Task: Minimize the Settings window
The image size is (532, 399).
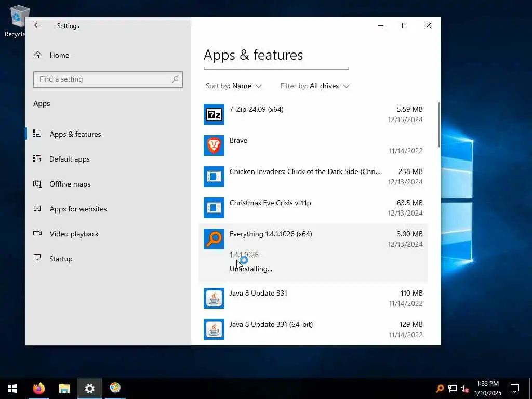Action: tap(381, 25)
